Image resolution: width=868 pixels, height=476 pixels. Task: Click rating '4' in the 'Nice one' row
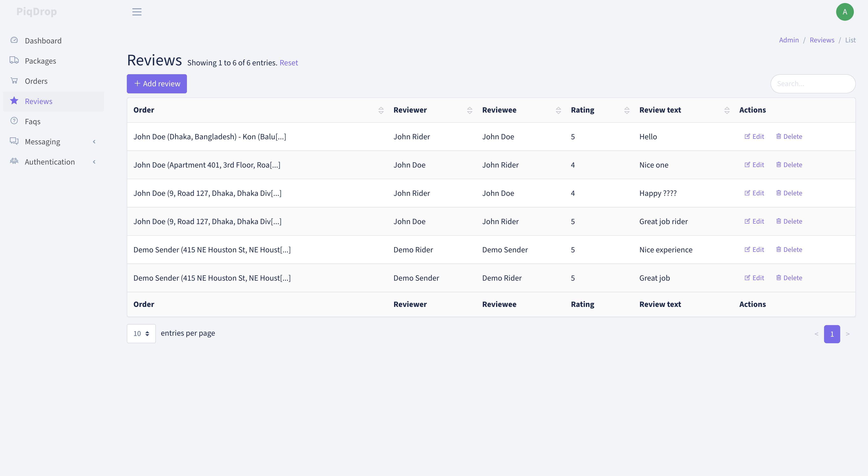click(573, 165)
